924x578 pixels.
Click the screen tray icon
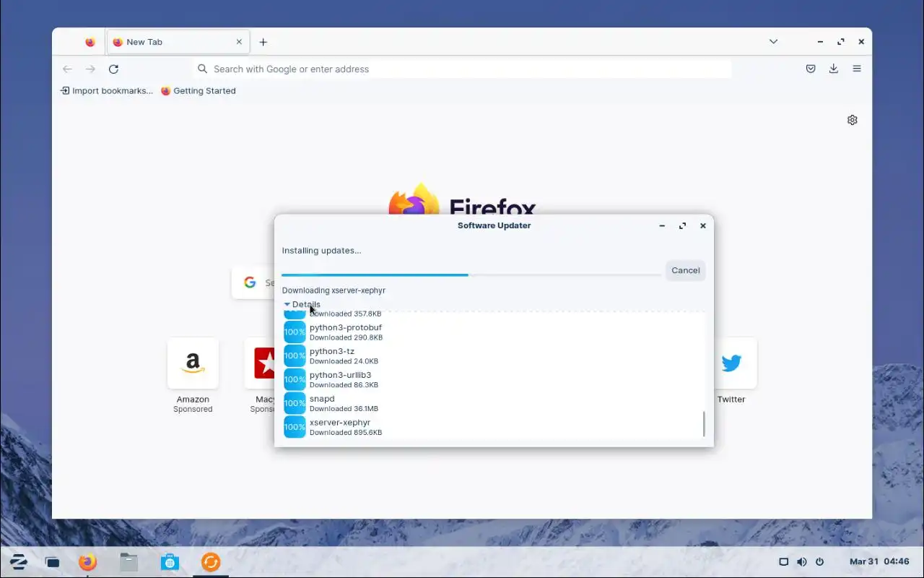coord(783,562)
